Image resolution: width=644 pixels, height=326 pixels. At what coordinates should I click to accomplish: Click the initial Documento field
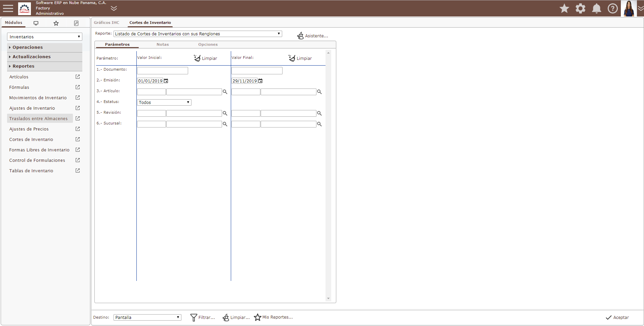point(163,71)
